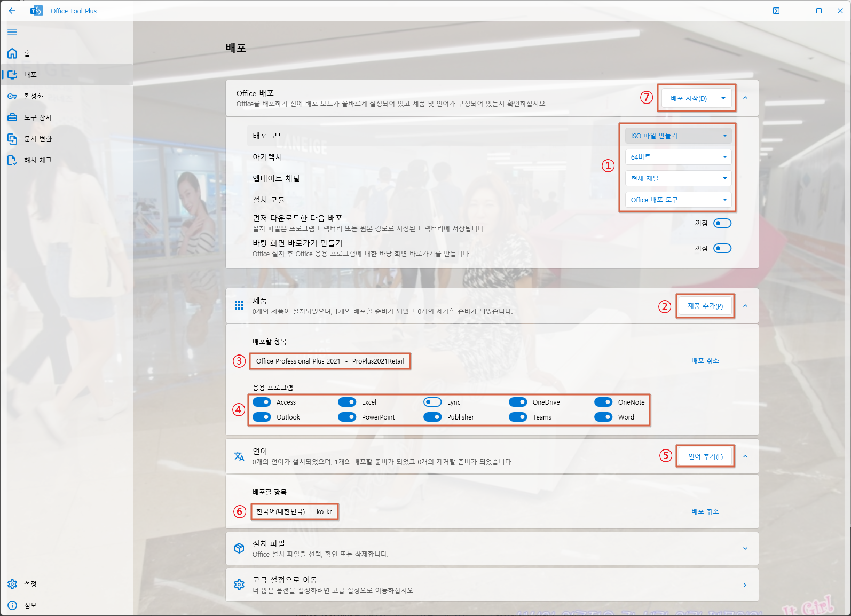Open the 배포 모드 ISO 파일 만들기 dropdown
851x616 pixels.
click(678, 136)
